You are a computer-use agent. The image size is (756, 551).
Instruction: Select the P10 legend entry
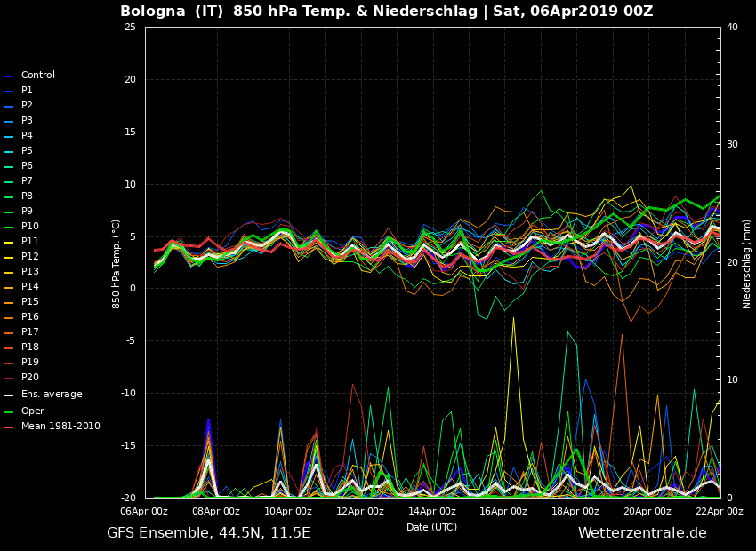click(29, 227)
